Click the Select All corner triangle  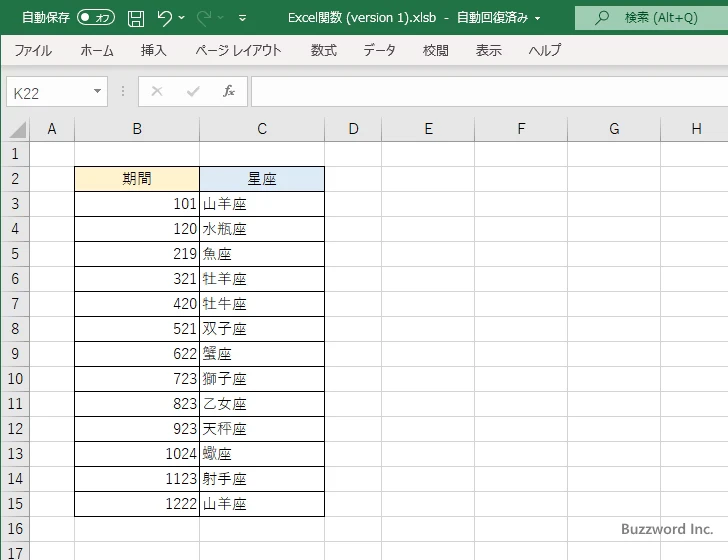pos(17,130)
